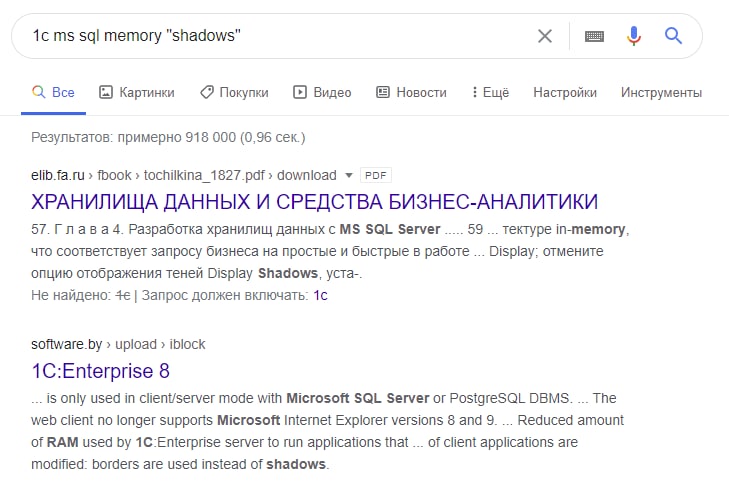Expand the Ещё menu

(x=490, y=92)
